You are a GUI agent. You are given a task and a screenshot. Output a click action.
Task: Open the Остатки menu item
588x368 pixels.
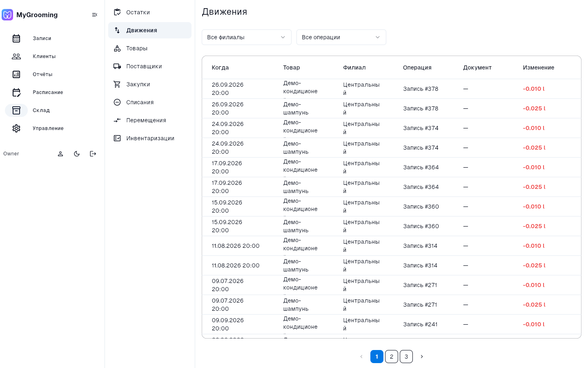150,12
